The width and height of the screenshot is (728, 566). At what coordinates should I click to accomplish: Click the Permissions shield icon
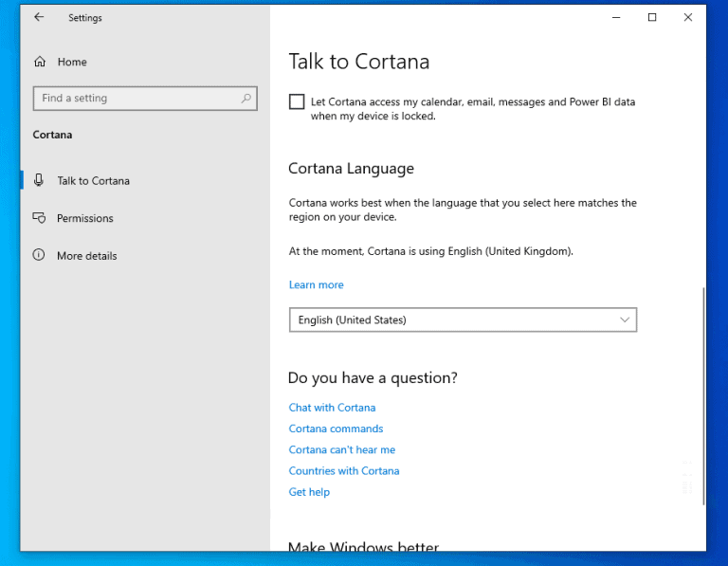click(x=39, y=218)
